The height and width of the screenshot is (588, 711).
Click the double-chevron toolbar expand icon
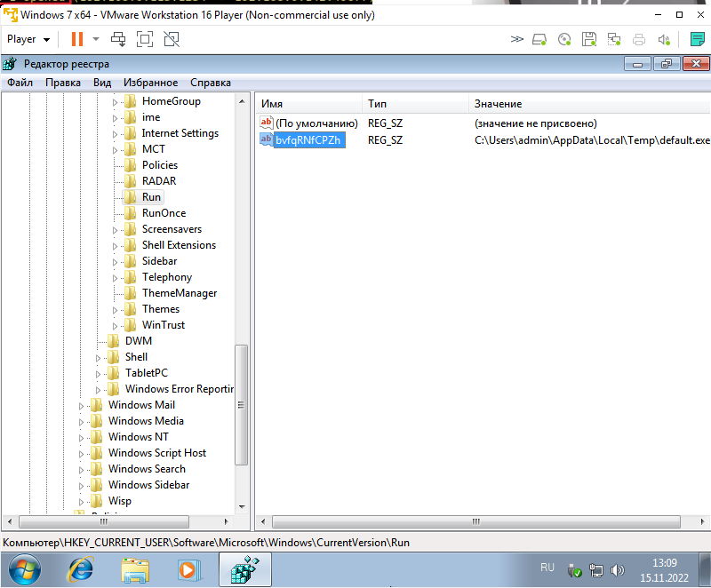pyautogui.click(x=517, y=39)
